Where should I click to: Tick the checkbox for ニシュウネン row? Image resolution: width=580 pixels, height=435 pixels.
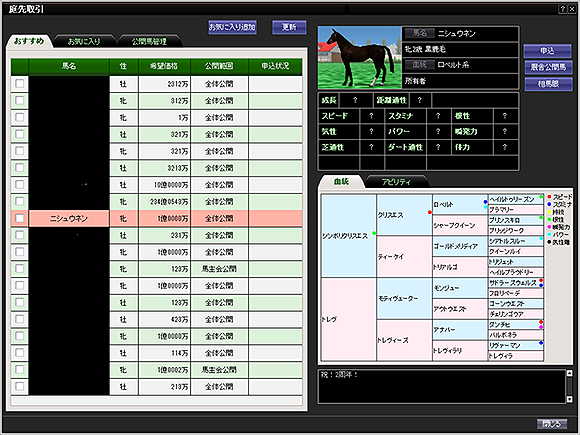click(20, 218)
